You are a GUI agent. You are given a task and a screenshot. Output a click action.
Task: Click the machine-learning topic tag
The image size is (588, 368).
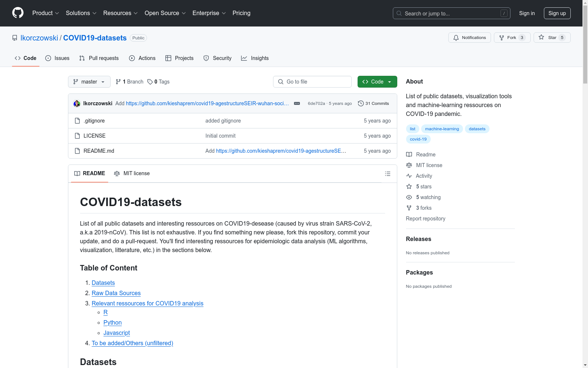(x=442, y=129)
